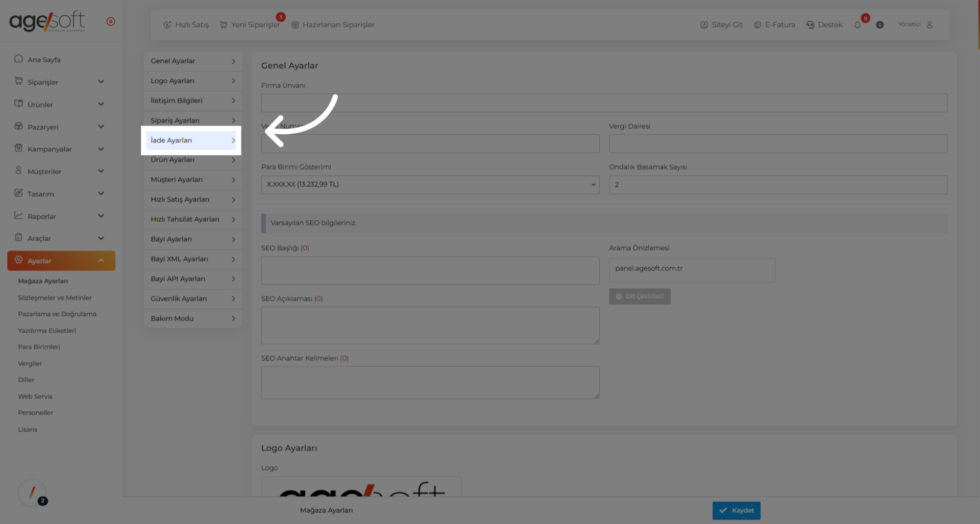Click the Ana Sayfa home icon
The width and height of the screenshot is (980, 524).
[18, 59]
